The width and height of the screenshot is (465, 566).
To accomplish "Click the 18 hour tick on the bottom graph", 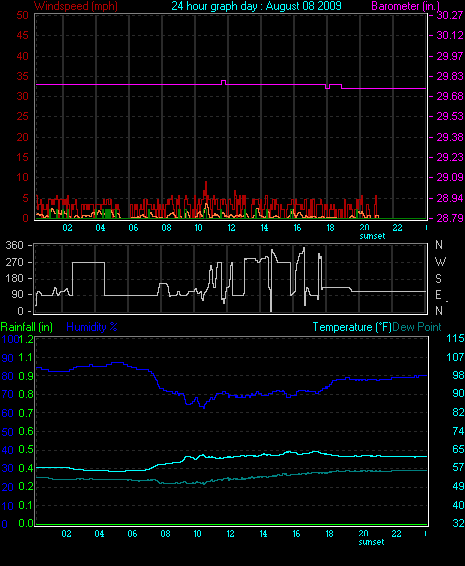I will click(330, 534).
